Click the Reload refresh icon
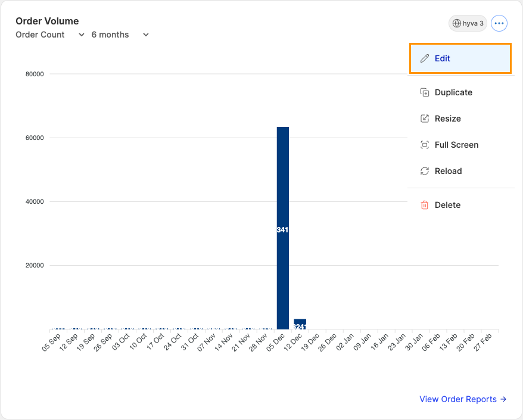 click(424, 171)
